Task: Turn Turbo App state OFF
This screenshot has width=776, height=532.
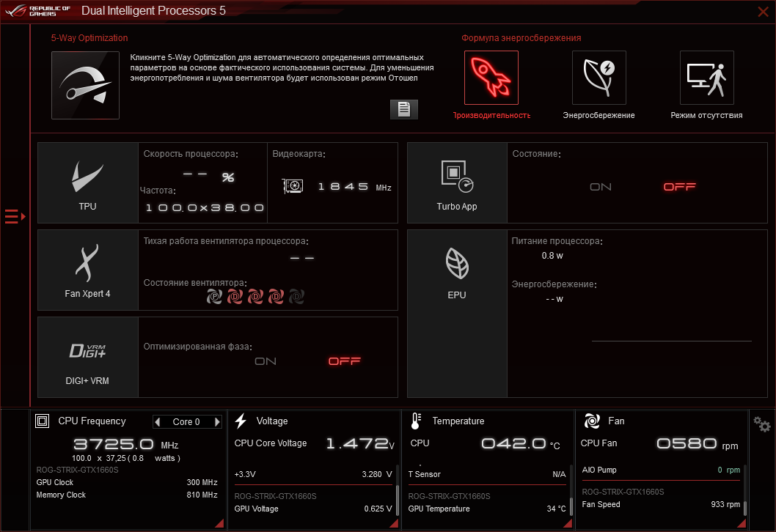Action: 679,186
